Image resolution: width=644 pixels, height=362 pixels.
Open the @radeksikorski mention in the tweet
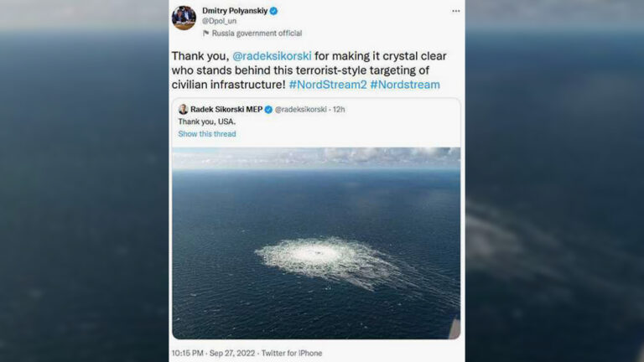272,56
